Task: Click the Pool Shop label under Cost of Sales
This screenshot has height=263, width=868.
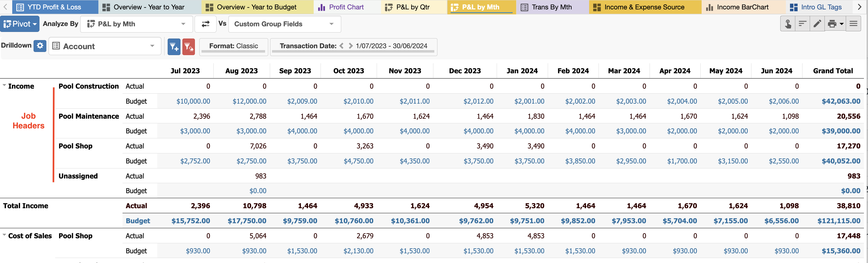Action: click(76, 236)
